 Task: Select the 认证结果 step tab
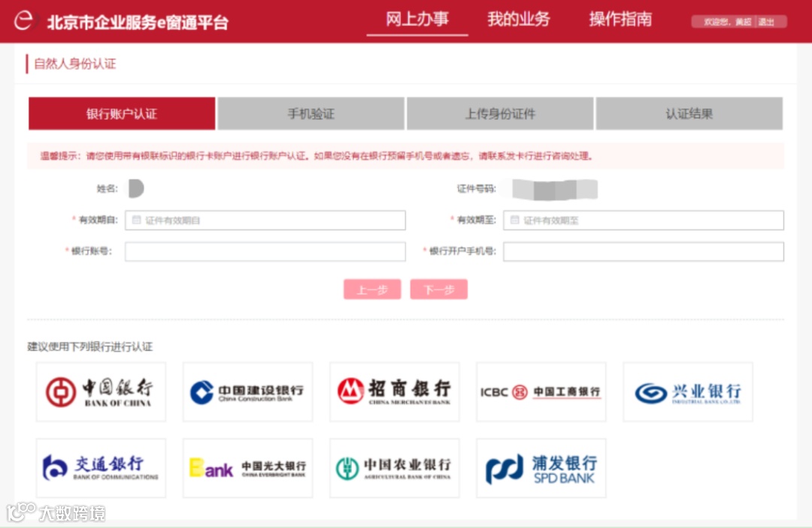coord(689,114)
